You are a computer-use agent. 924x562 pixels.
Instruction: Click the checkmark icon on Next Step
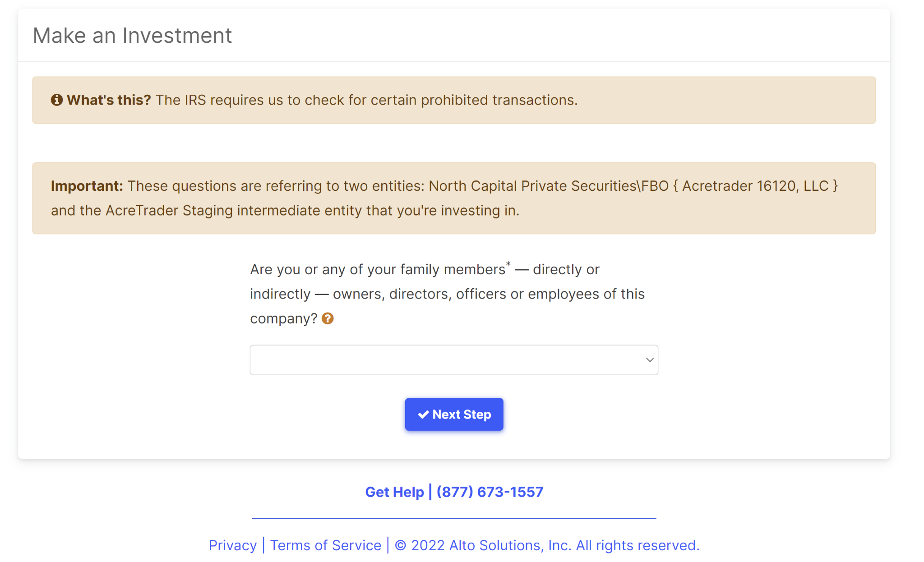tap(423, 415)
